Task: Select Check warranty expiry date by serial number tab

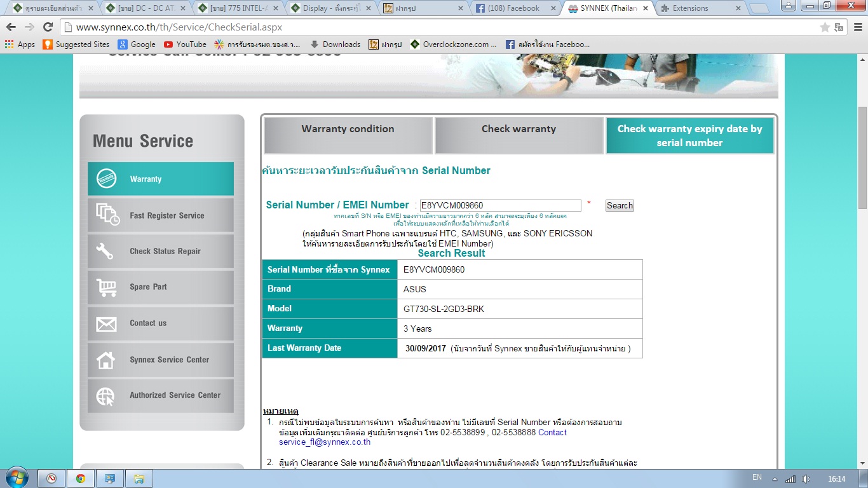Action: (690, 135)
